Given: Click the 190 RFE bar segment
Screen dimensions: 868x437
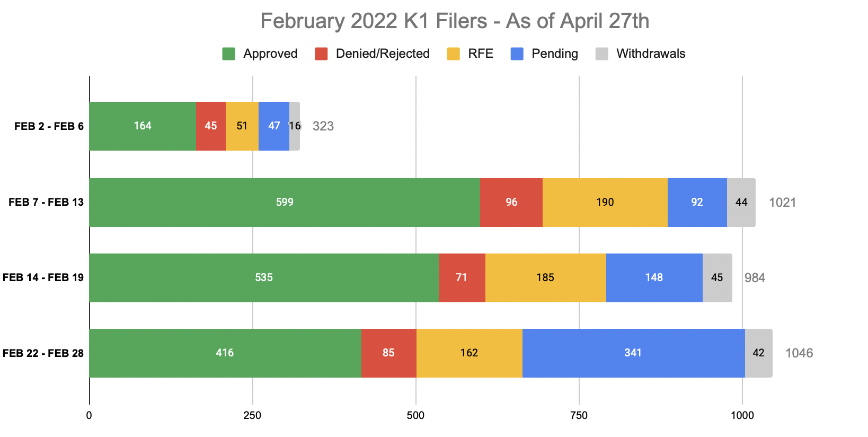Looking at the screenshot, I should (605, 203).
